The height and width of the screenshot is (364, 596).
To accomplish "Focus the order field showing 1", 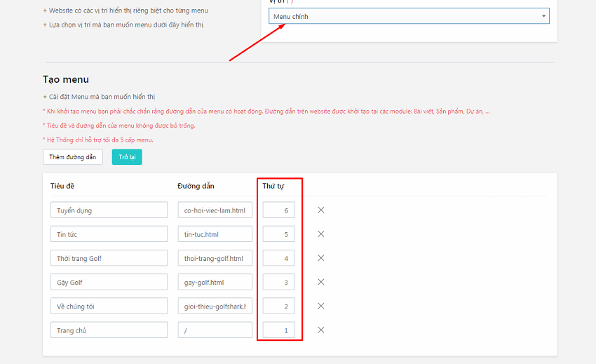I will click(279, 330).
